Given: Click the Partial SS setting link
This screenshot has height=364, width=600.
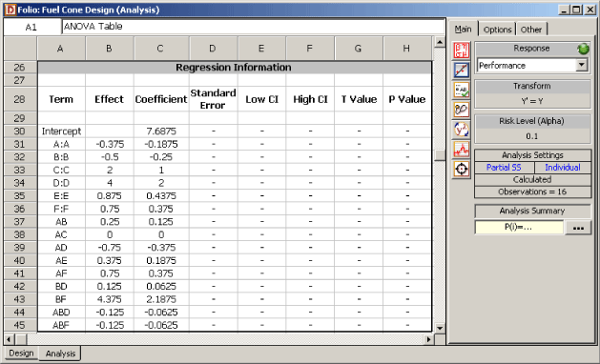Looking at the screenshot, I should [504, 168].
